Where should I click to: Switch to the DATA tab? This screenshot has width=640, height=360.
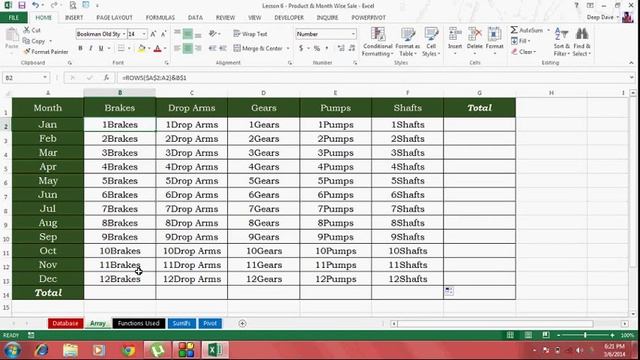coord(195,18)
